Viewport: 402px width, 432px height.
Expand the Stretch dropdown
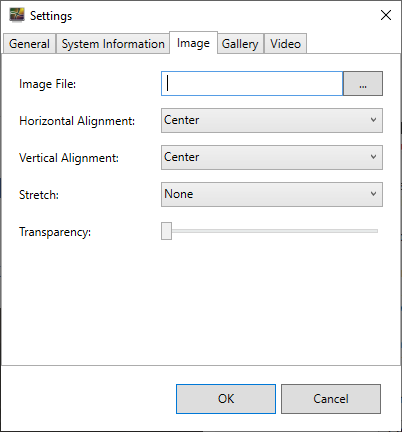point(272,194)
